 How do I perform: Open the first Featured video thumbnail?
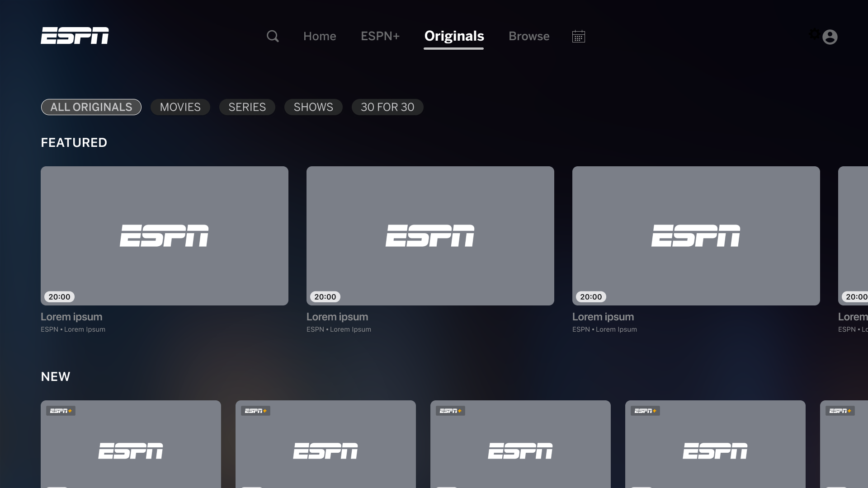[x=165, y=236]
